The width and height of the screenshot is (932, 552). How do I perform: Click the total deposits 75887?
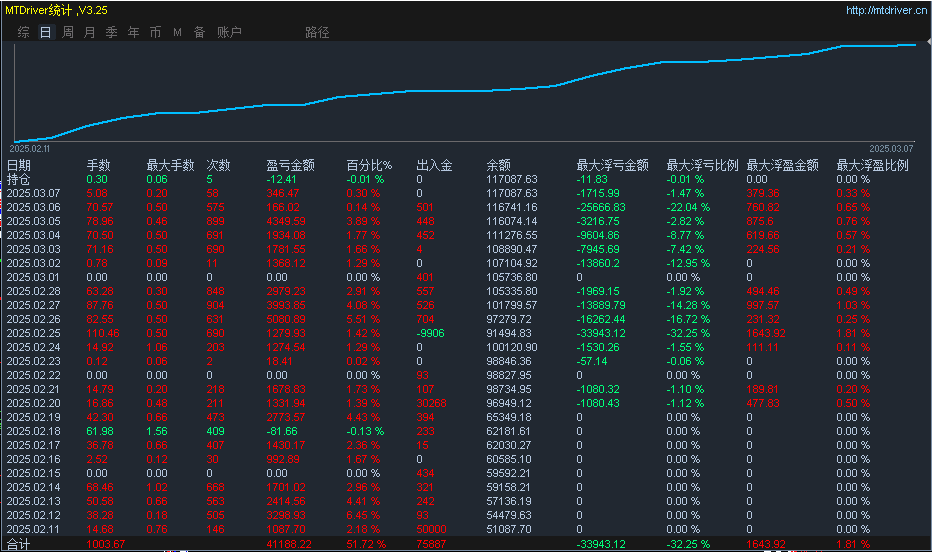pyautogui.click(x=432, y=544)
